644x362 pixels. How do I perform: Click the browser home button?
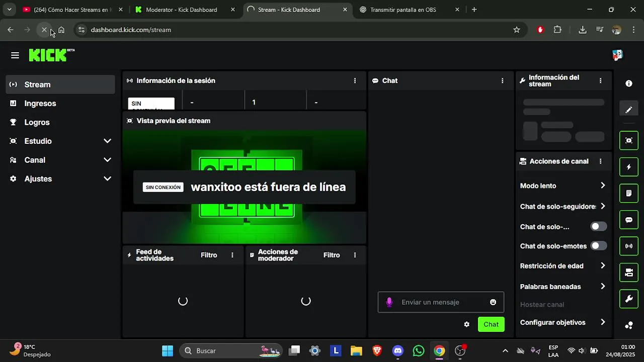tap(61, 30)
